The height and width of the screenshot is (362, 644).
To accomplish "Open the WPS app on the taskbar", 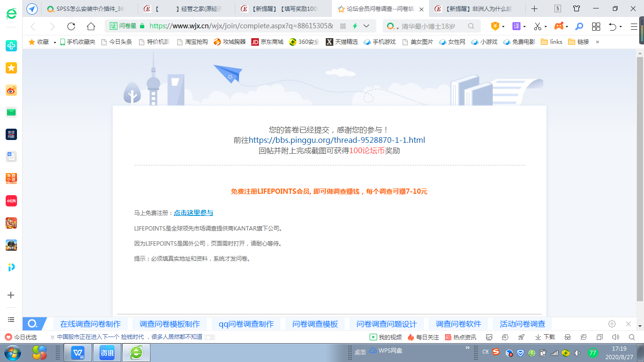I will coord(78,352).
